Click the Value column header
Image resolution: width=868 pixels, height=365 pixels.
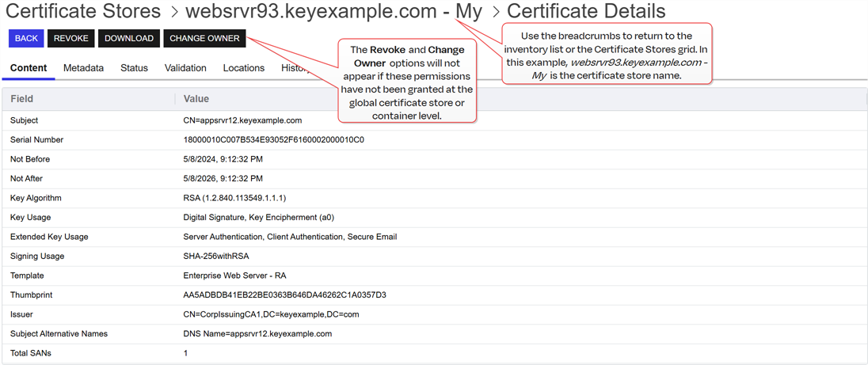[x=196, y=99]
